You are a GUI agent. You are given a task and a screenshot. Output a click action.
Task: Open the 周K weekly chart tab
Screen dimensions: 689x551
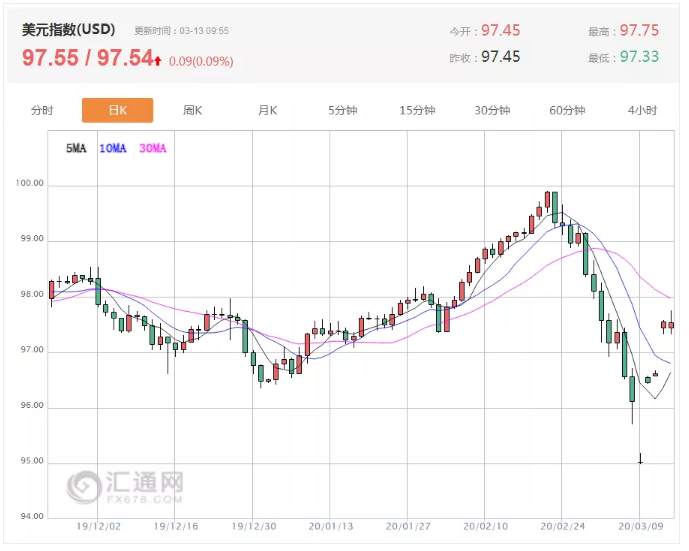tap(192, 110)
